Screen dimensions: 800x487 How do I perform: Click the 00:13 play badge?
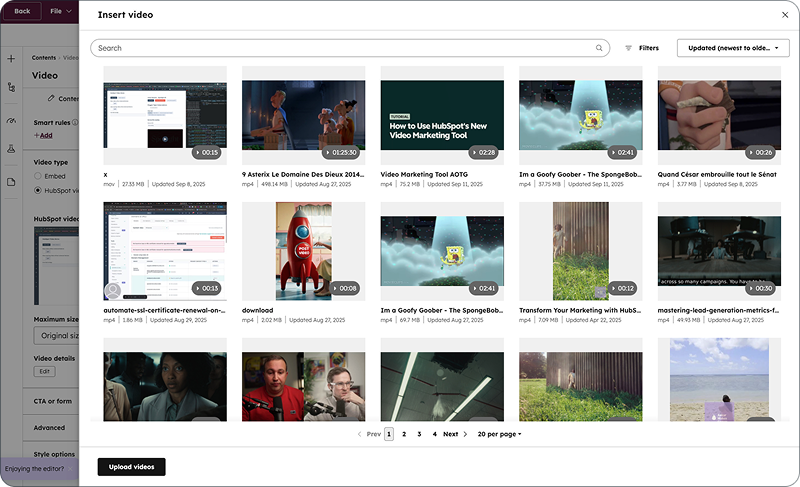tap(207, 288)
